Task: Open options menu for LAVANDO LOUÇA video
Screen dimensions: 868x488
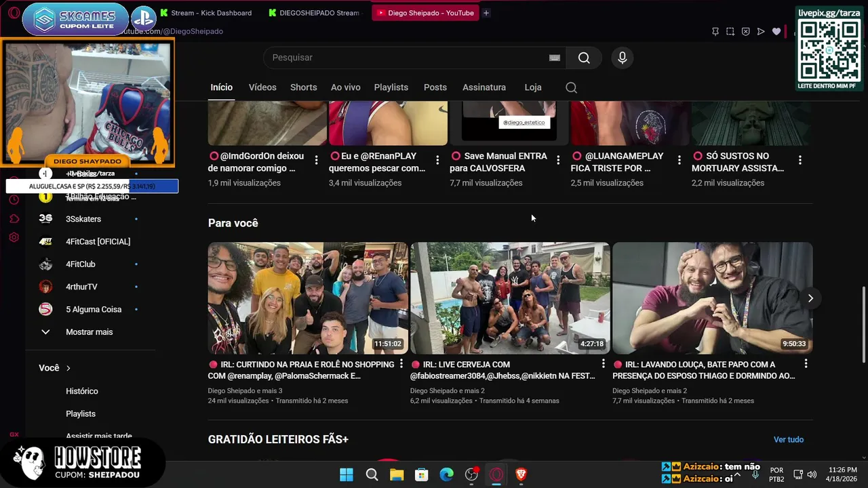Action: pyautogui.click(x=806, y=364)
